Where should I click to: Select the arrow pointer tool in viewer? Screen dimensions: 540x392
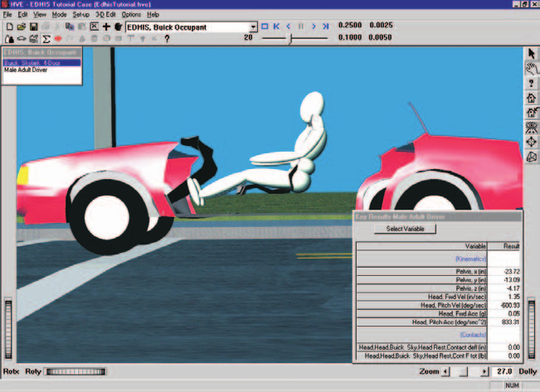(x=532, y=53)
